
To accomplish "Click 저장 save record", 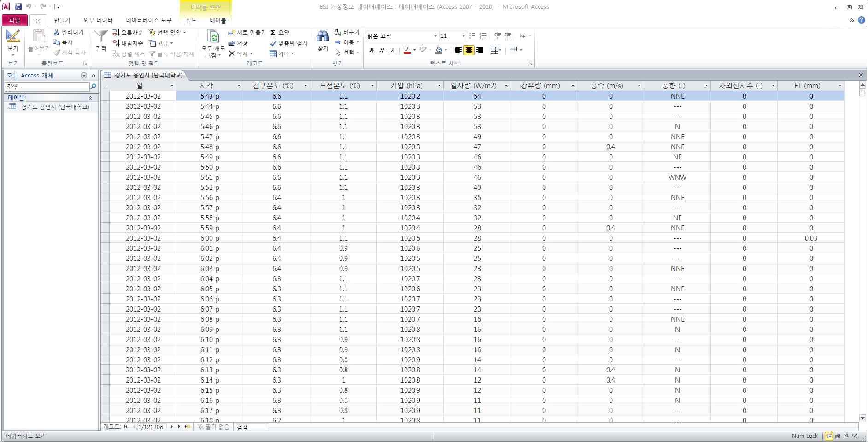I will (238, 43).
